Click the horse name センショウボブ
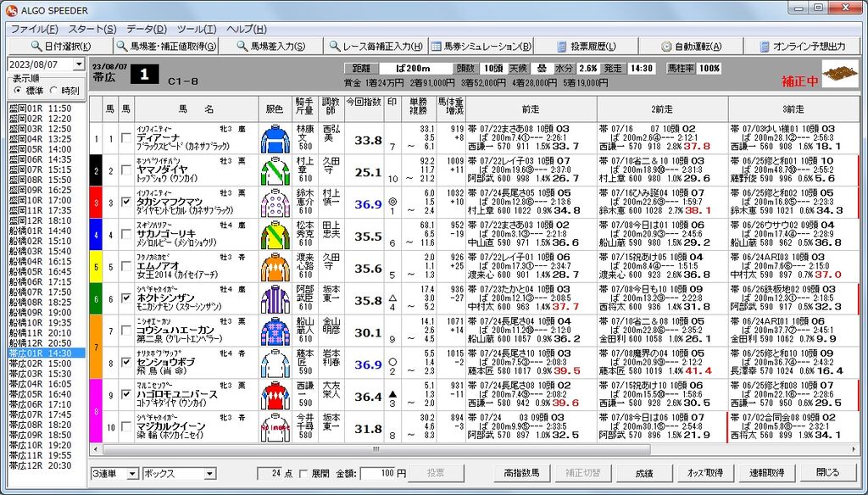The image size is (868, 495). (x=166, y=362)
